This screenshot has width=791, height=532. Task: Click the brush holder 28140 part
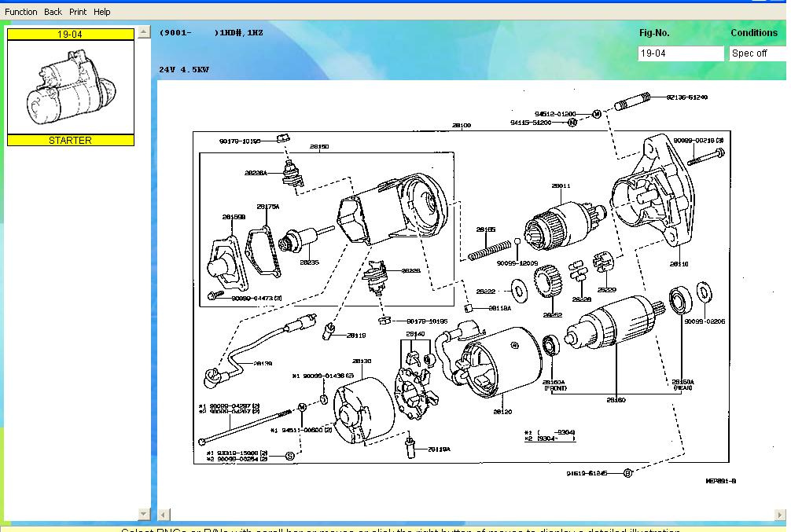(x=417, y=387)
